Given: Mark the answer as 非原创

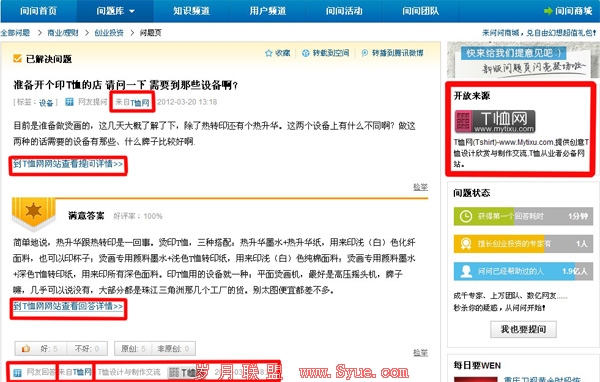Looking at the screenshot, I should (173, 348).
